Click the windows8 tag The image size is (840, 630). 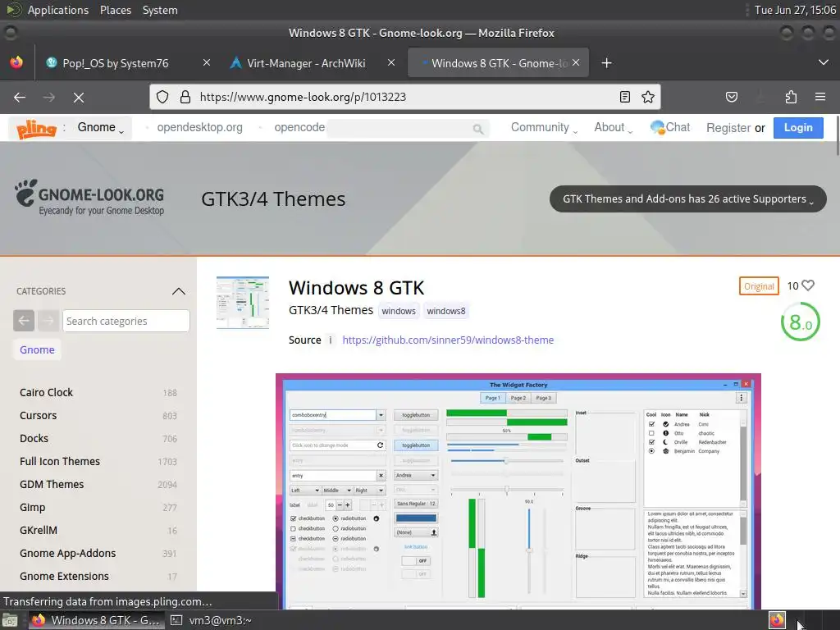445,311
